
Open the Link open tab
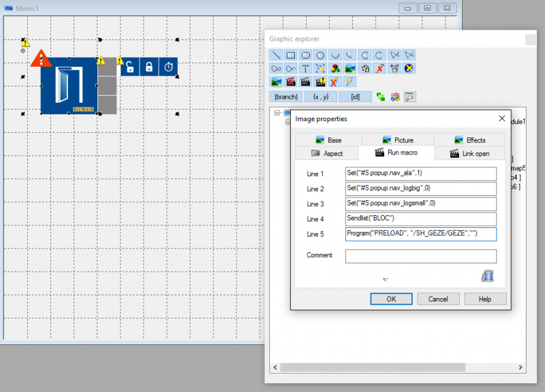point(469,154)
